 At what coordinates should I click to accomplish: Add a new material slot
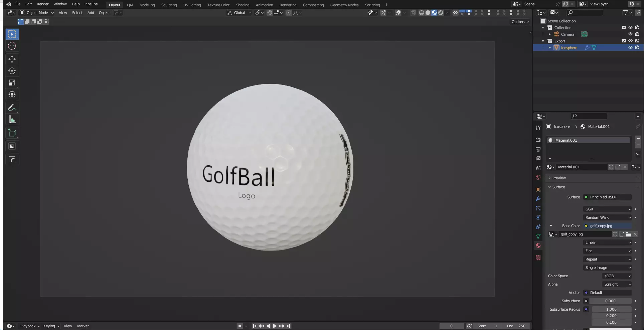(638, 138)
